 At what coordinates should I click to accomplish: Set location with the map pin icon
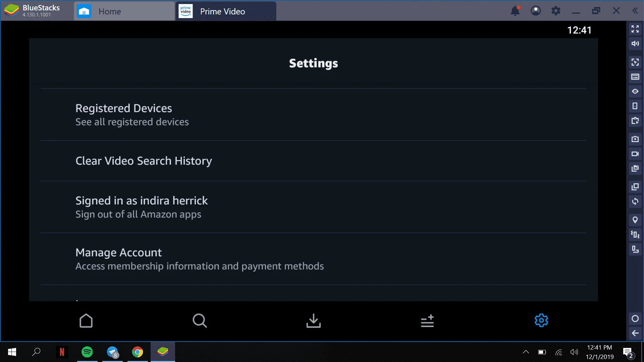point(635,220)
